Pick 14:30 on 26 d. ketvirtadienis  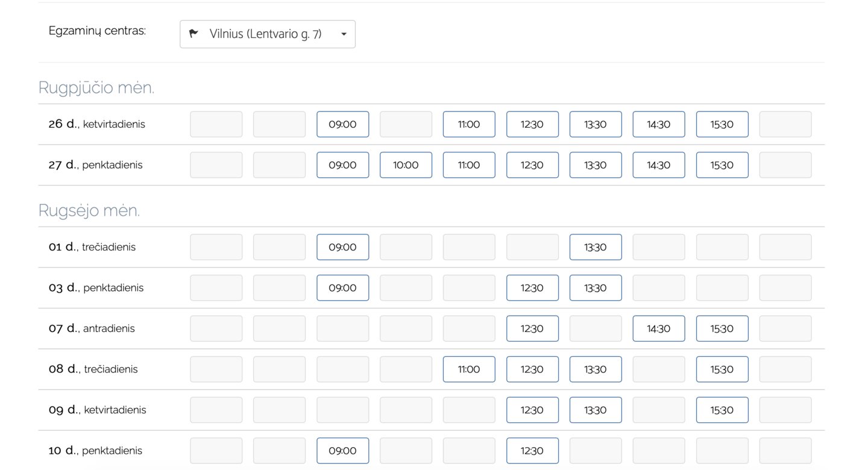(659, 125)
